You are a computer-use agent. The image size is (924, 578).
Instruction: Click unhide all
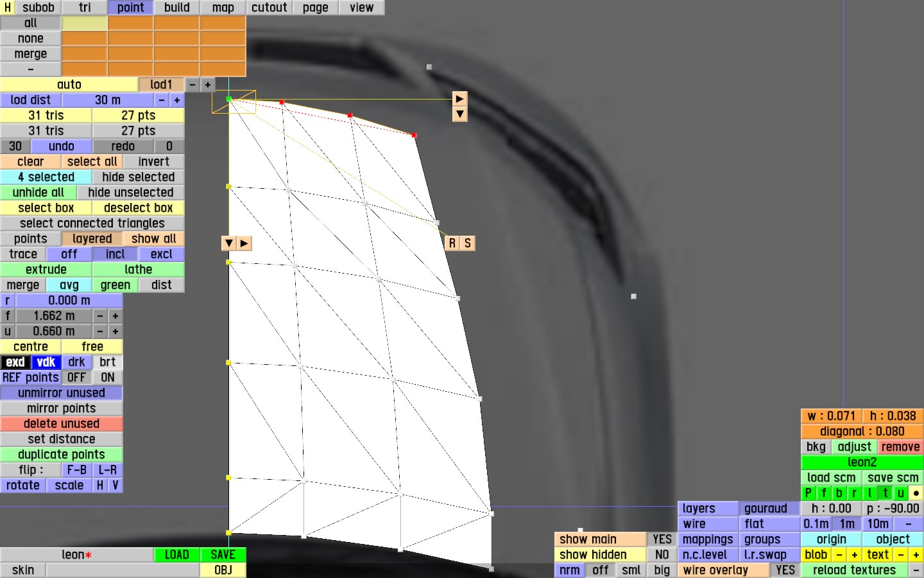38,193
